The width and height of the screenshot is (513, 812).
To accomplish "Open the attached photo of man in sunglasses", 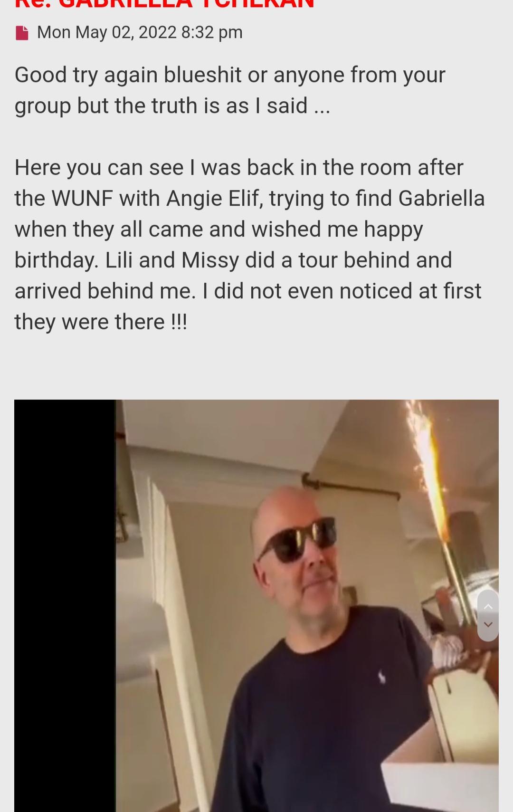I will [256, 605].
